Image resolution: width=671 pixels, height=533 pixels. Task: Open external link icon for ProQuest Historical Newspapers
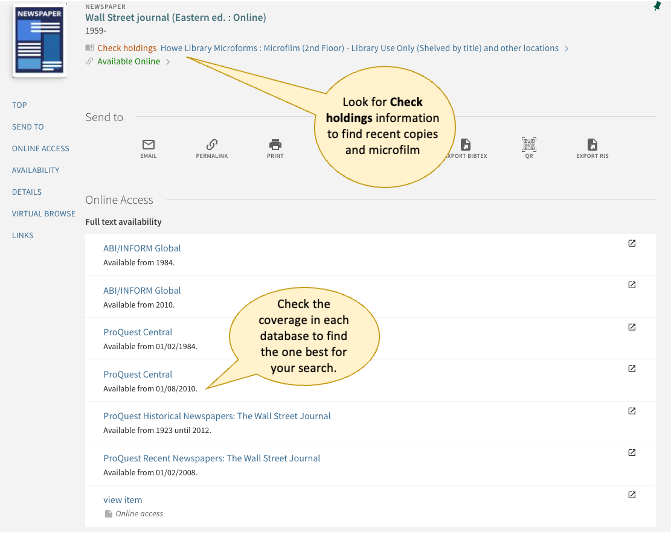(x=631, y=410)
